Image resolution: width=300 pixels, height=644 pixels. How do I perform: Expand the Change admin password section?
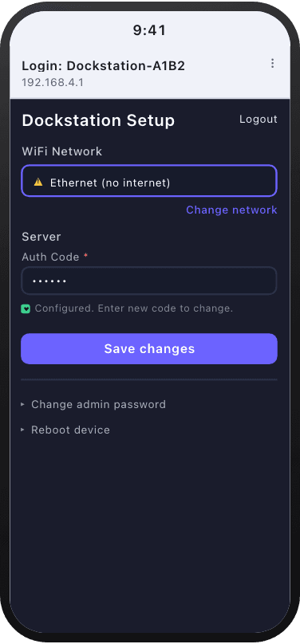point(93,405)
